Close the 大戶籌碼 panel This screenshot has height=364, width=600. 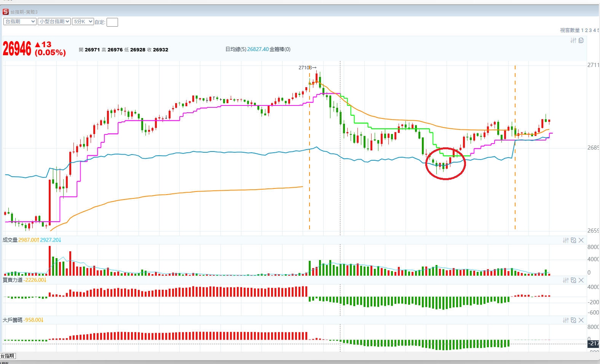pyautogui.click(x=581, y=320)
